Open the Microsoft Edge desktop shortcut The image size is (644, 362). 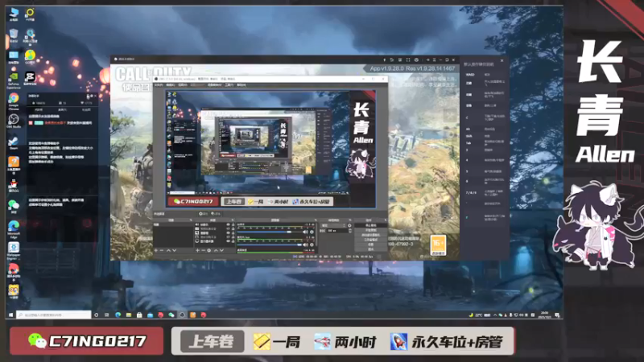(x=14, y=228)
